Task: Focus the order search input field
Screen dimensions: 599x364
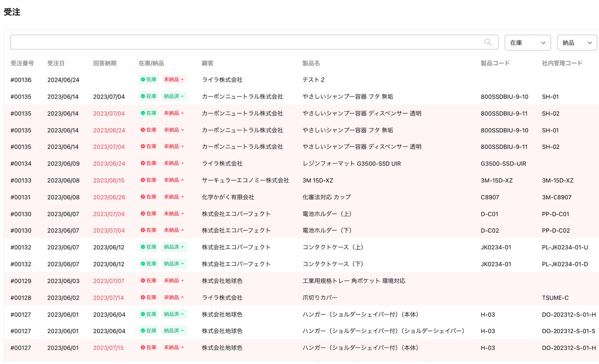Action: pos(243,42)
